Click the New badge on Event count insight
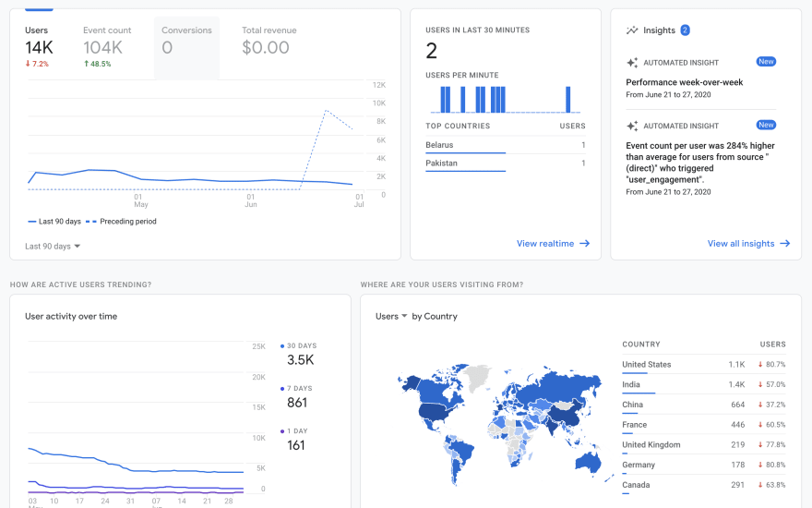 (766, 125)
